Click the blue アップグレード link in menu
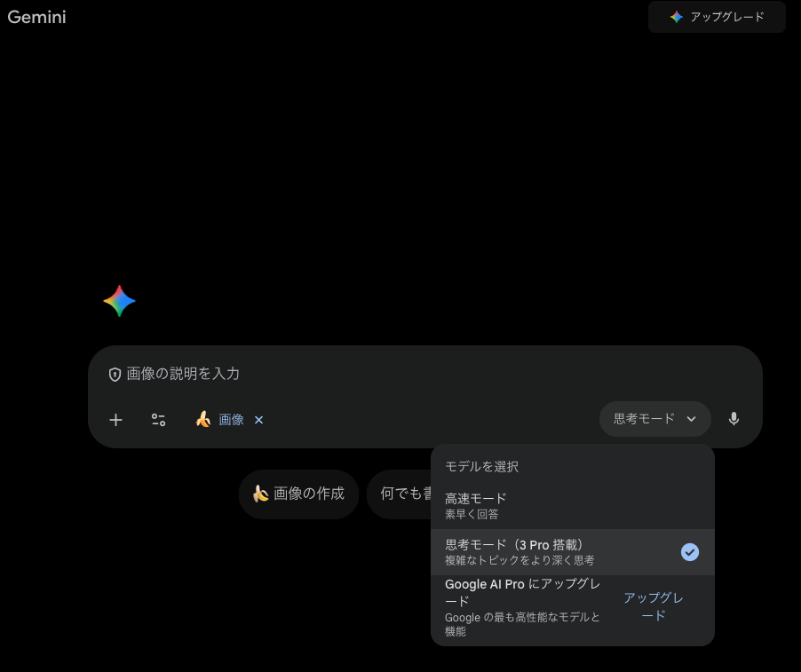 653,606
